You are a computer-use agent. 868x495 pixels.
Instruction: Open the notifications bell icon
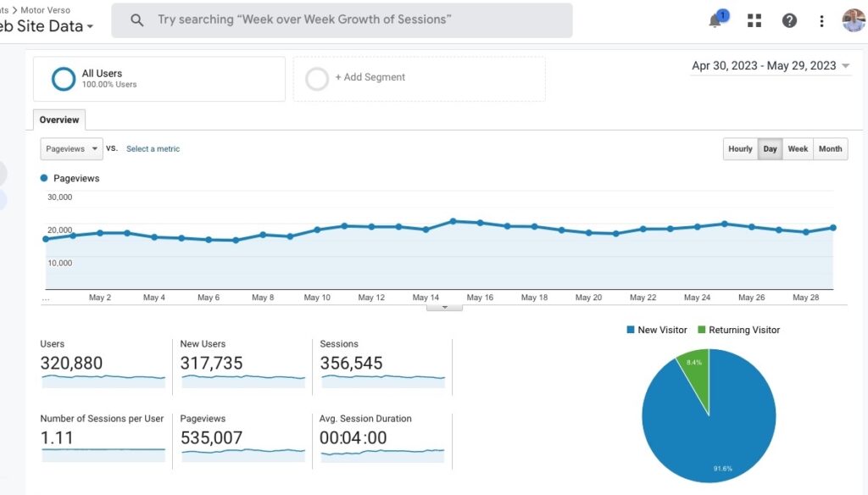(716, 20)
